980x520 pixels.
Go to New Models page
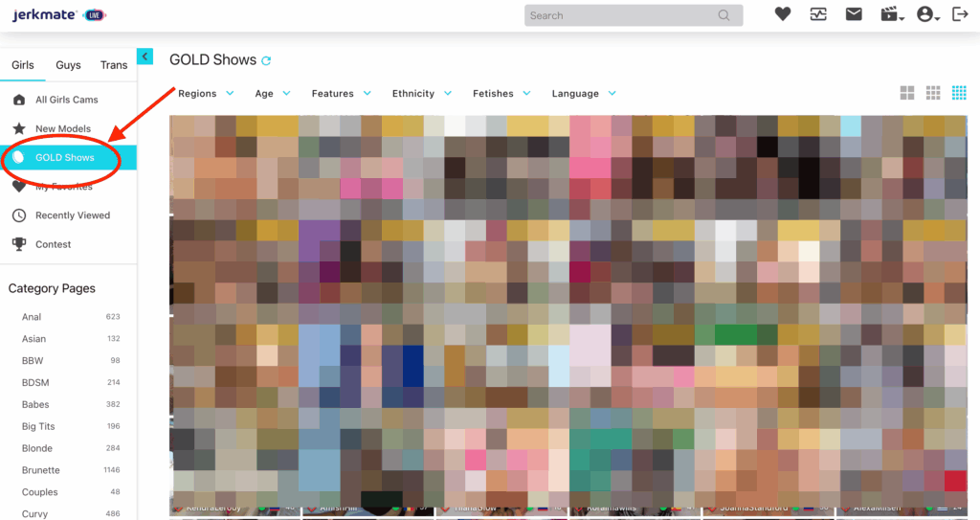62,129
